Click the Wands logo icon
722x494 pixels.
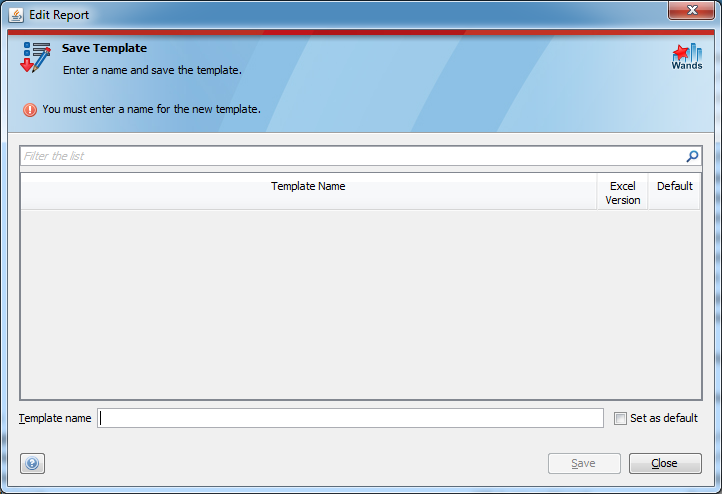(x=687, y=57)
